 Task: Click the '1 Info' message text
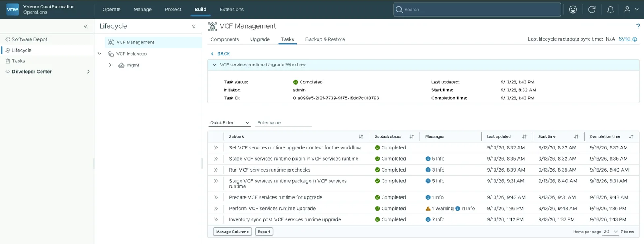coord(438,197)
